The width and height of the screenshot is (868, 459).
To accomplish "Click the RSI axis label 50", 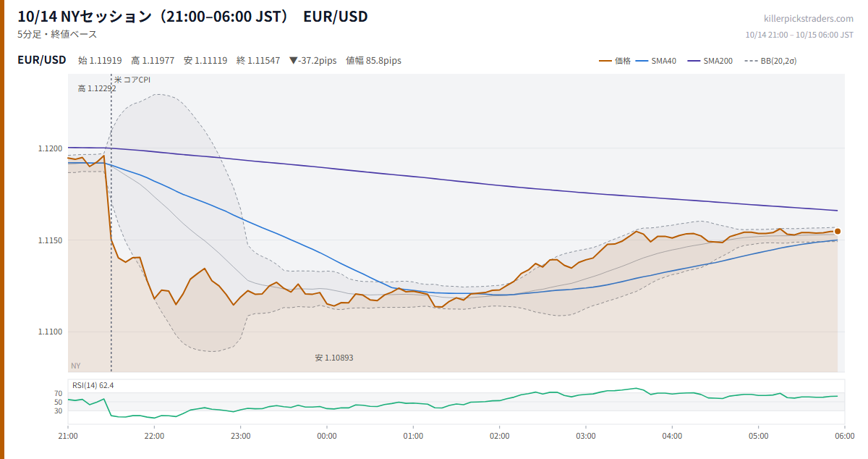I will [x=58, y=402].
